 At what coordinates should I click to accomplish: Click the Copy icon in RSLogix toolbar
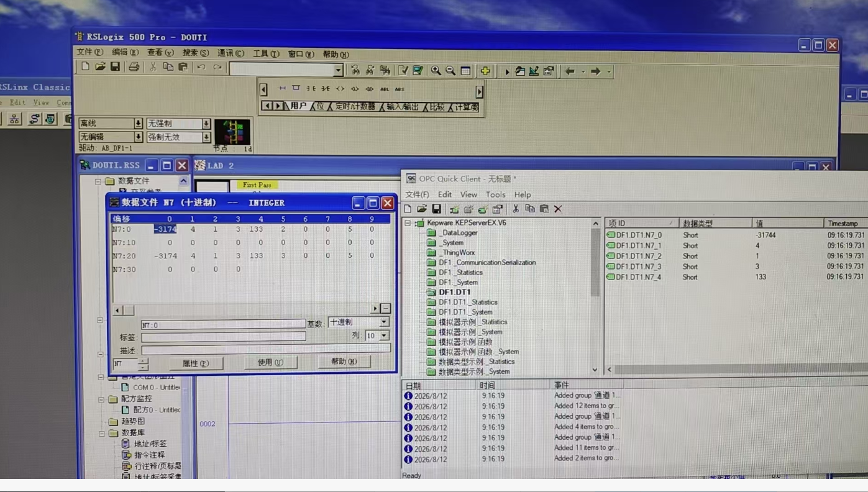(168, 67)
